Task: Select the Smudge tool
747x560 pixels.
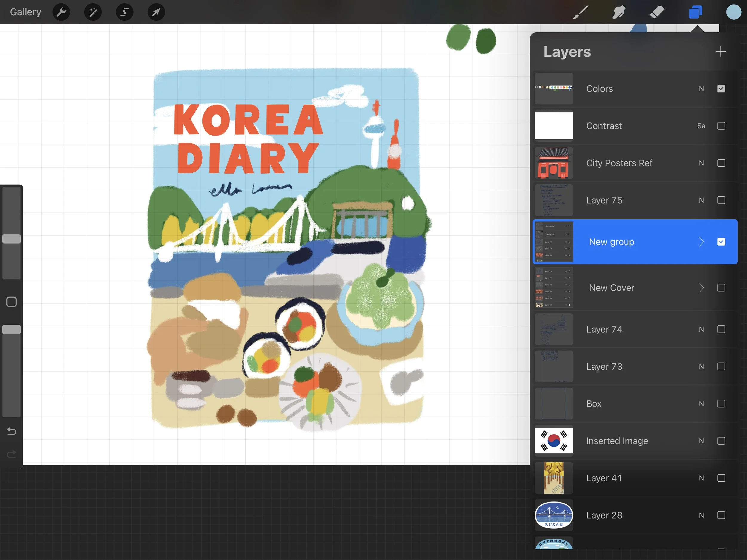Action: point(619,13)
